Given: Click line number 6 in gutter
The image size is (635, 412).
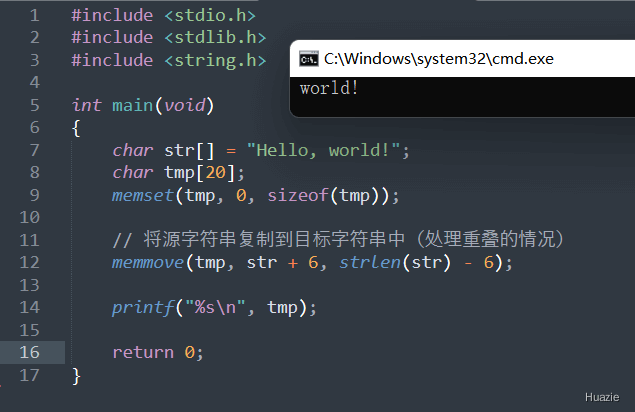Looking at the screenshot, I should coord(34,127).
